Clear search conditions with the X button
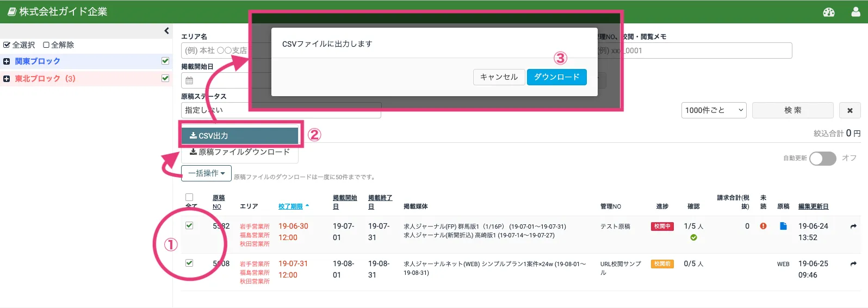The width and height of the screenshot is (868, 308). pyautogui.click(x=850, y=110)
